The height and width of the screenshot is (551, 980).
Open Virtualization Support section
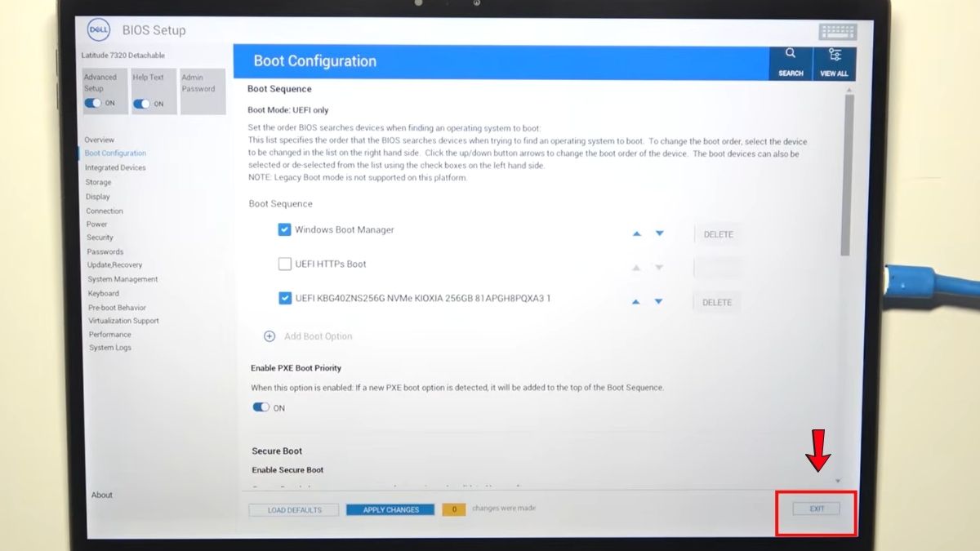tap(123, 321)
